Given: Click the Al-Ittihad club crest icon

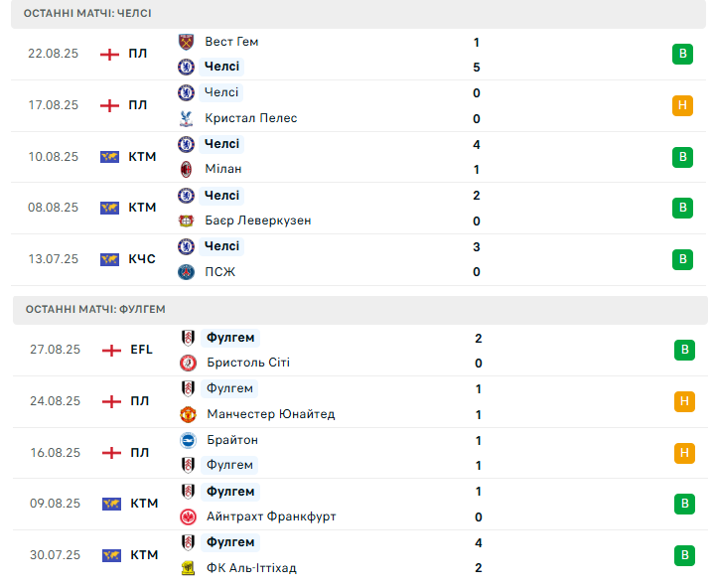Looking at the screenshot, I should tap(188, 568).
